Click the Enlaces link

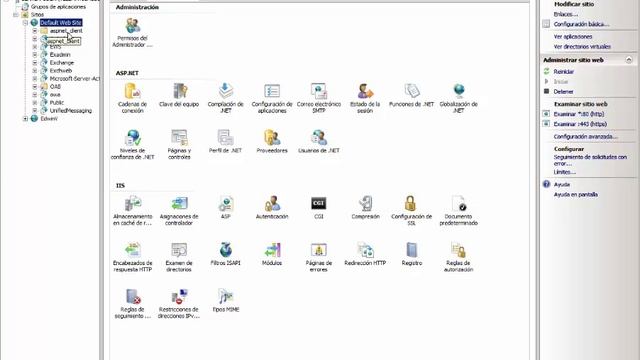click(566, 14)
